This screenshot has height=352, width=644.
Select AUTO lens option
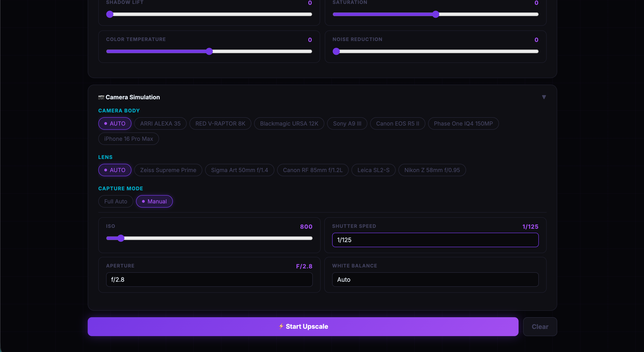point(115,170)
